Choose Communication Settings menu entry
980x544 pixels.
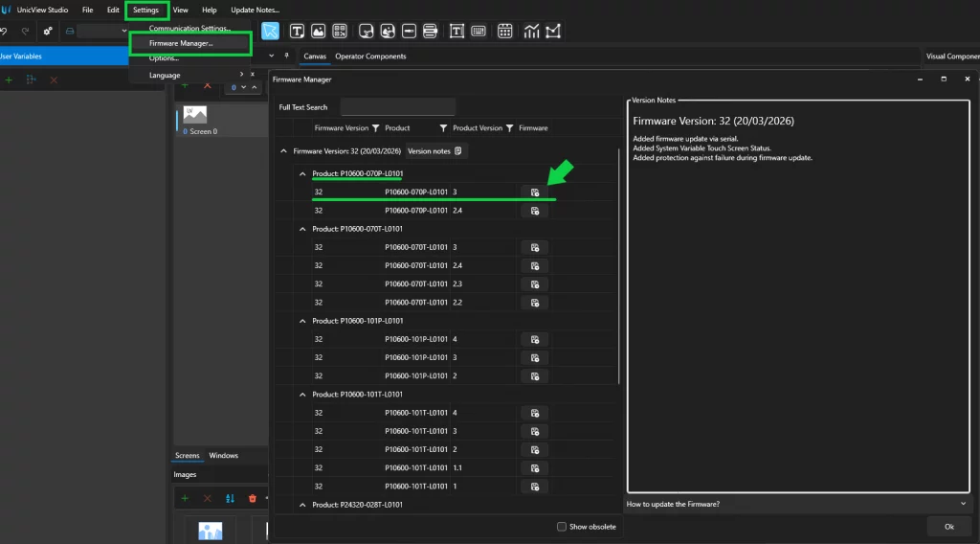coord(190,28)
